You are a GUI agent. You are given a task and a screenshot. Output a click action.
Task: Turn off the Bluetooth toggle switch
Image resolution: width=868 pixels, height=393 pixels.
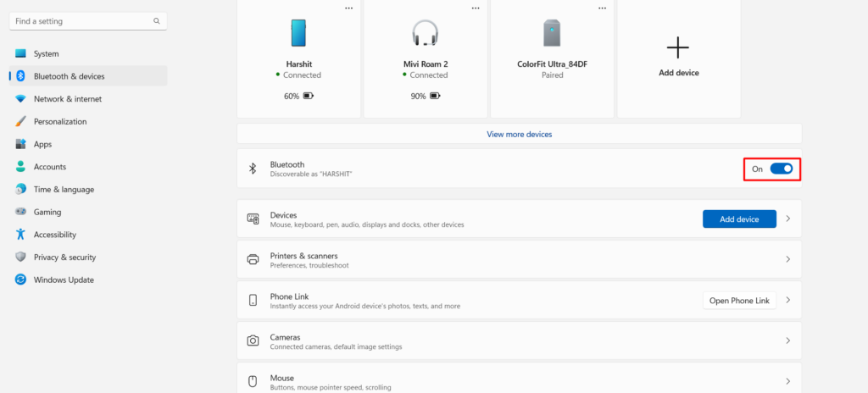click(781, 169)
